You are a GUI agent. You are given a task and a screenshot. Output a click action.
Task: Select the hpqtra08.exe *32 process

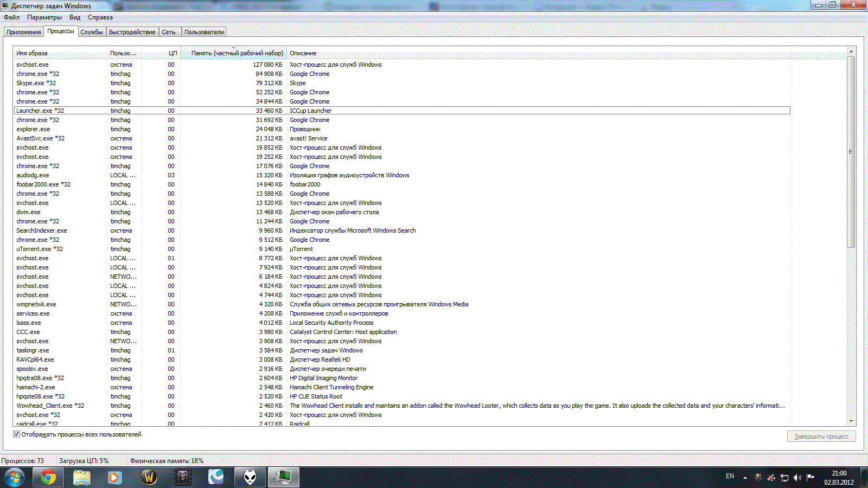(x=402, y=378)
